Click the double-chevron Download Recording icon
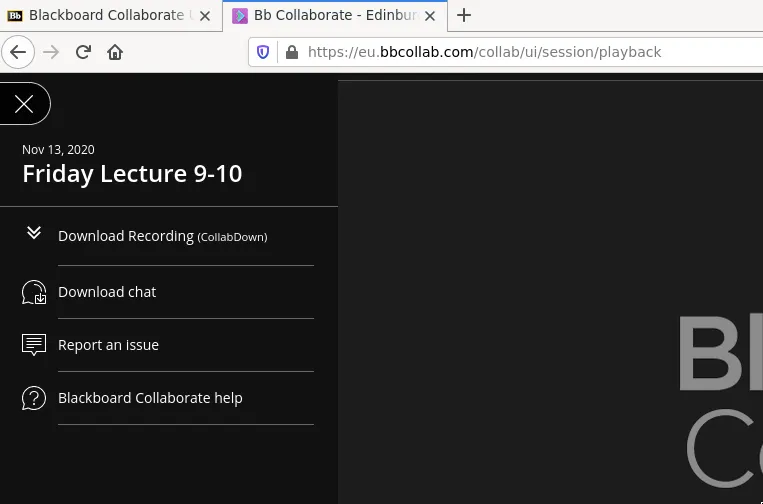Viewport: 763px width, 504px height. pos(34,233)
